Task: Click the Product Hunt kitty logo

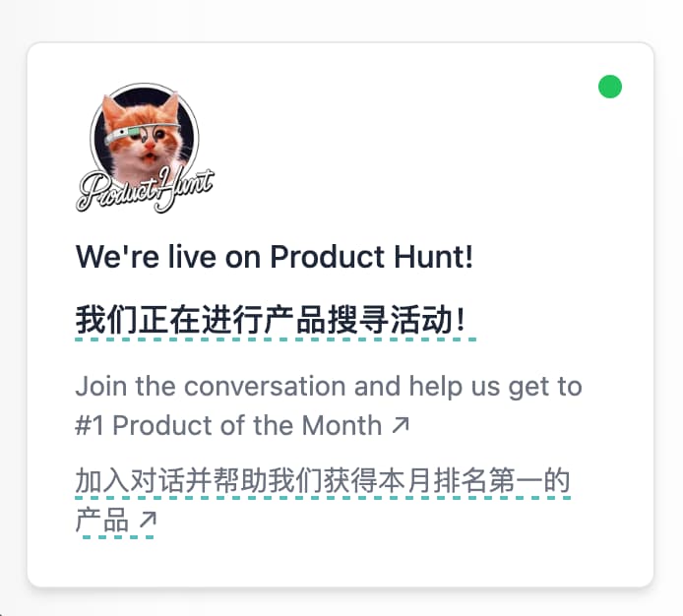Action: click(145, 148)
